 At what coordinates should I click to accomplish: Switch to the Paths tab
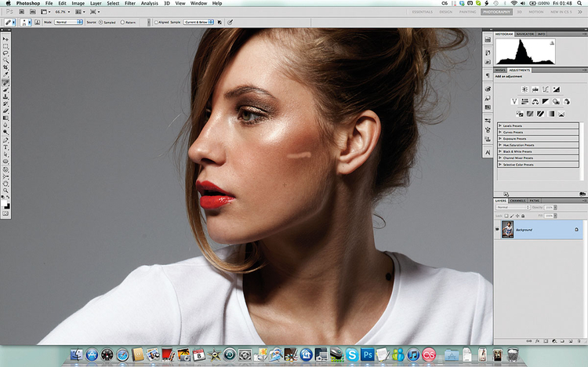[x=535, y=201]
